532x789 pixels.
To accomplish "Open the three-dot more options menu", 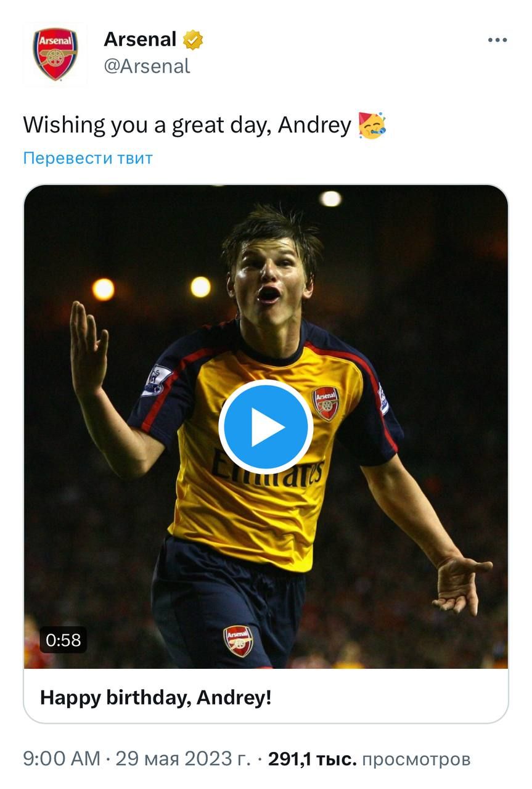I will 497,40.
